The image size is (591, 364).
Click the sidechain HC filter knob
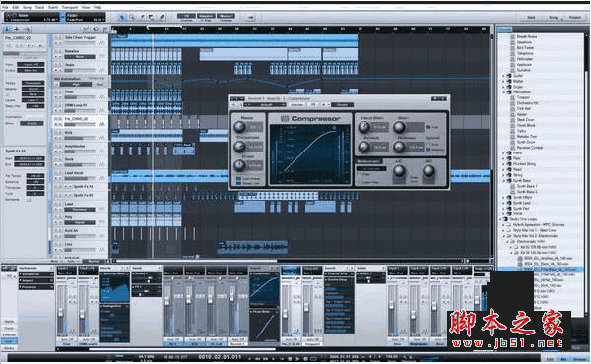click(428, 171)
